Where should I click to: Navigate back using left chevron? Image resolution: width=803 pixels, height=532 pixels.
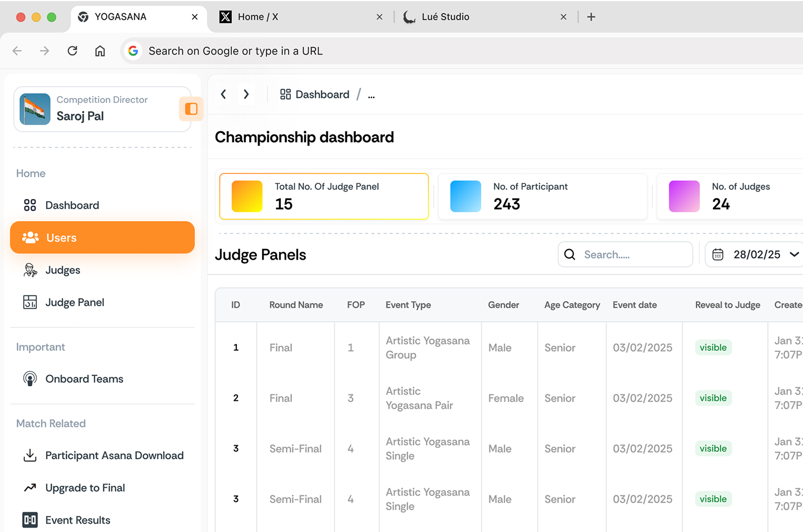[224, 95]
